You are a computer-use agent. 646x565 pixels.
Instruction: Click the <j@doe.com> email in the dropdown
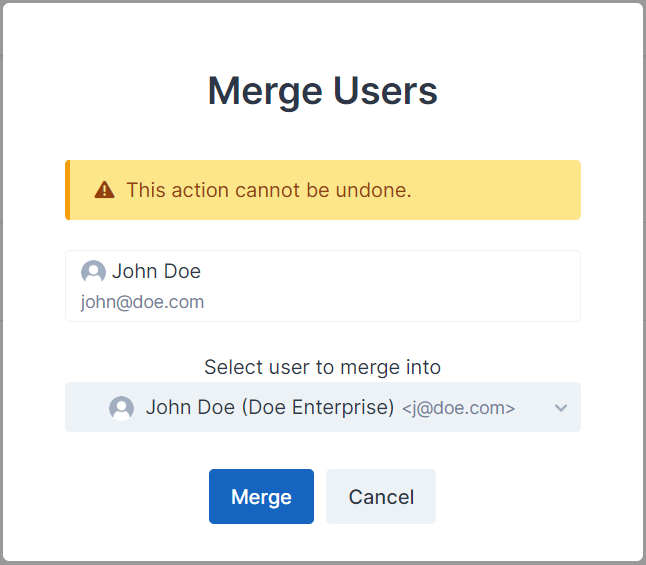coord(458,408)
